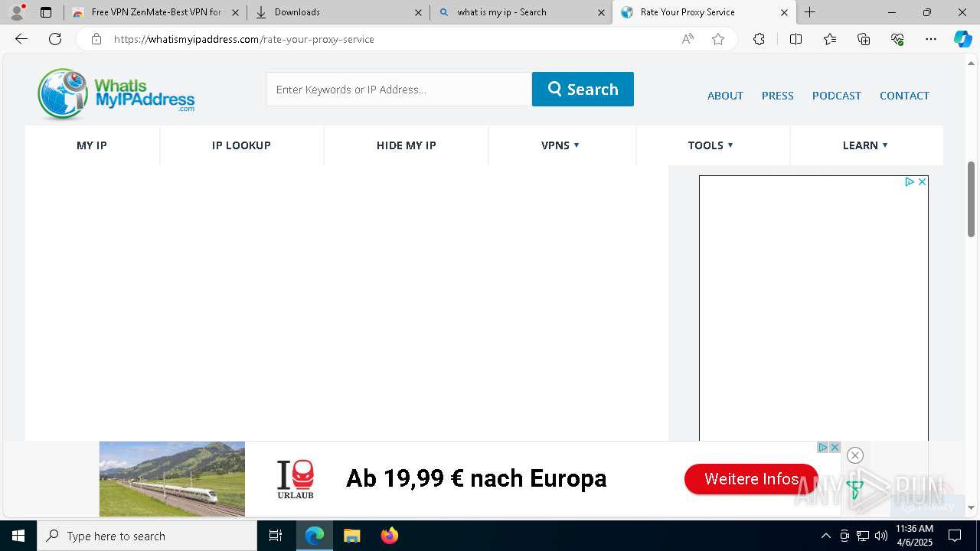Click the scrollbar down arrow
980x551 pixels.
pos(971,507)
